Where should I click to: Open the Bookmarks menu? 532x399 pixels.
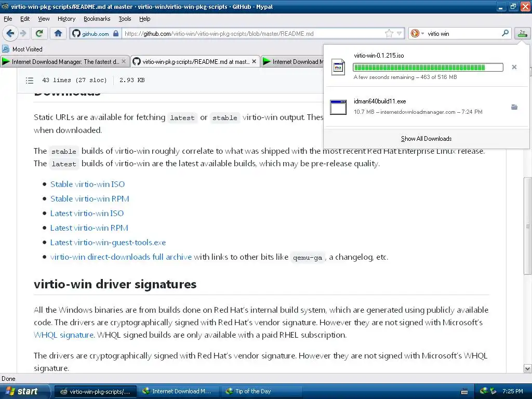tap(97, 19)
